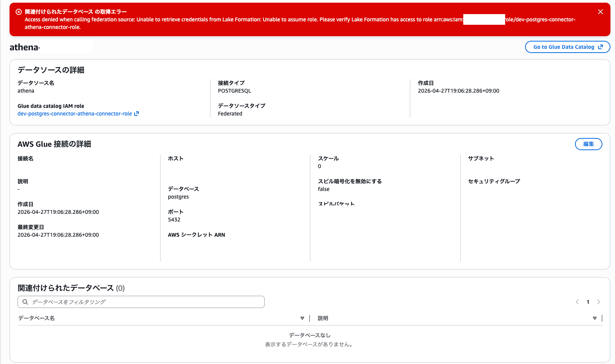Dismiss the error banner with the X icon
This screenshot has height=364, width=615.
click(601, 11)
